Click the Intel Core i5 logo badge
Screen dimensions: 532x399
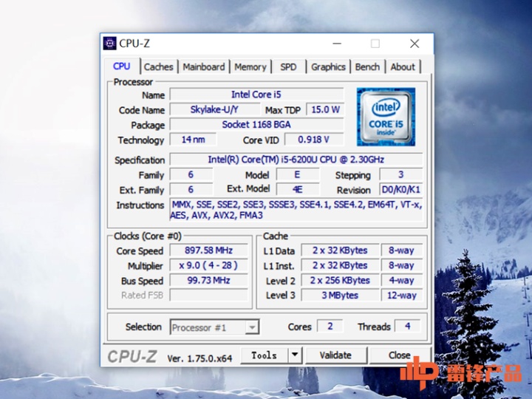pyautogui.click(x=386, y=117)
